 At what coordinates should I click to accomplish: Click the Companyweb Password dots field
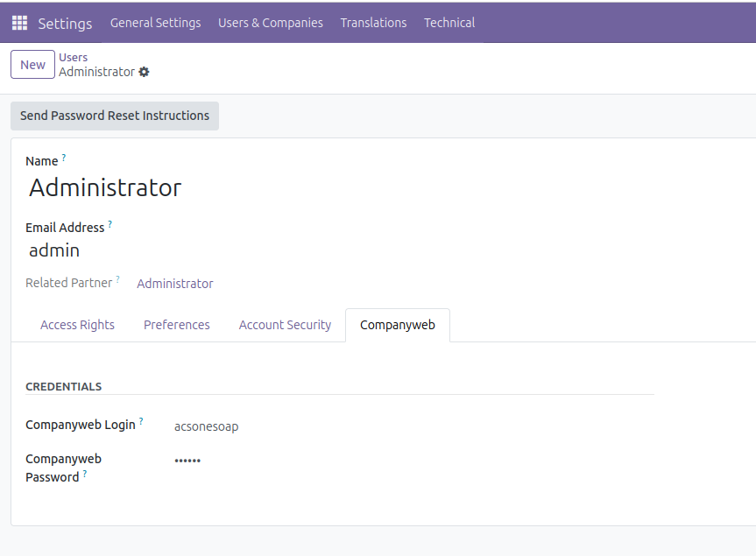187,461
